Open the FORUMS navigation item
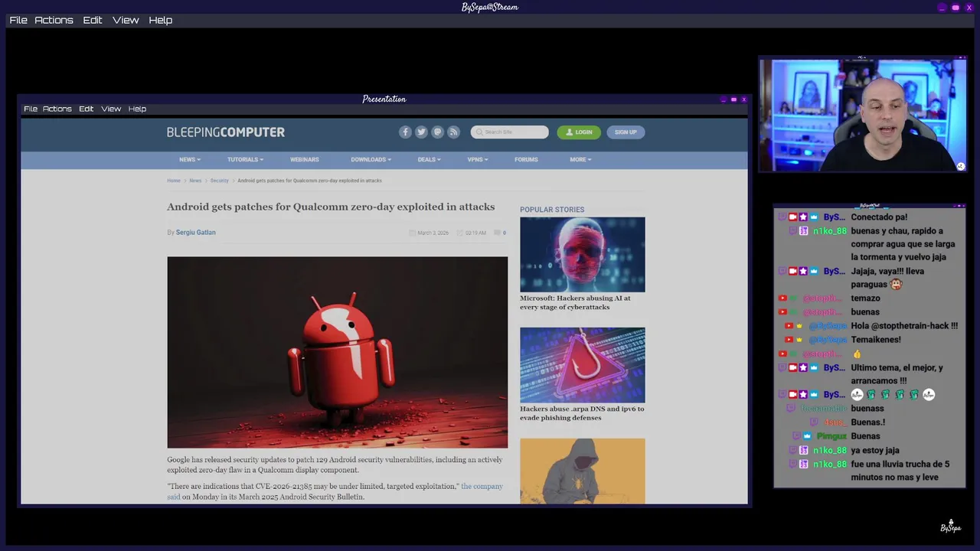This screenshot has height=551, width=980. (526, 159)
